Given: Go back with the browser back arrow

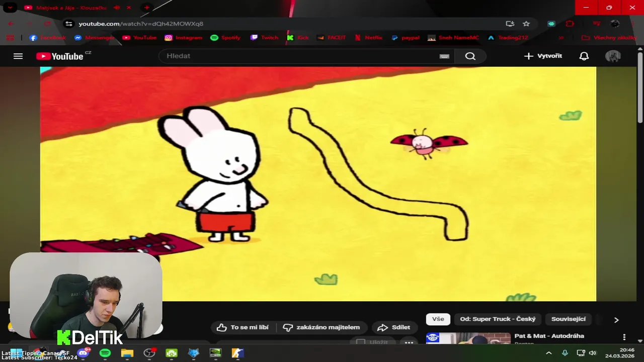Looking at the screenshot, I should pos(11,24).
